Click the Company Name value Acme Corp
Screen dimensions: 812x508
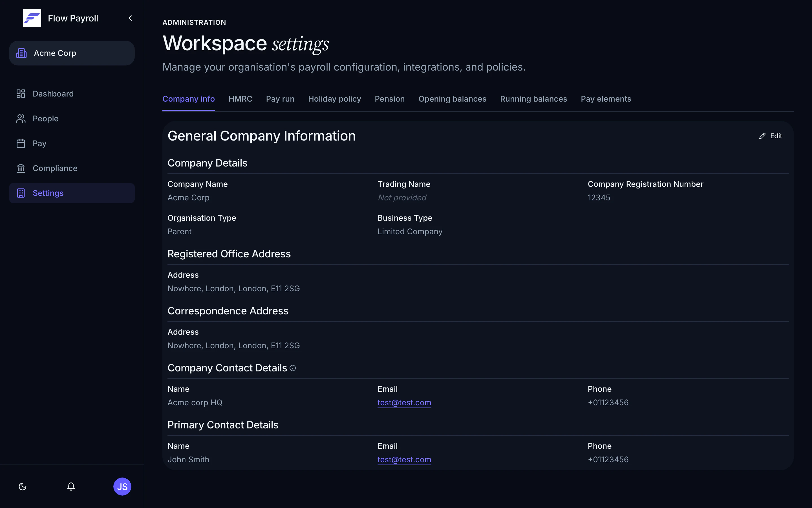pos(188,198)
